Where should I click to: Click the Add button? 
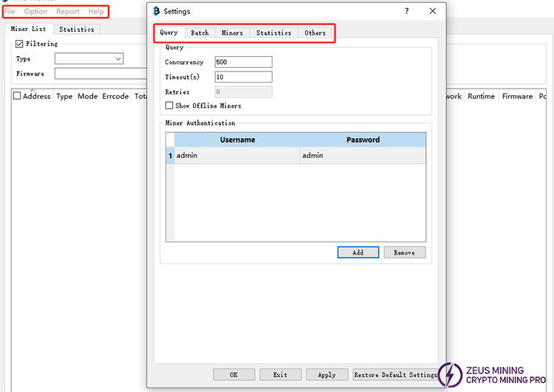click(x=358, y=252)
